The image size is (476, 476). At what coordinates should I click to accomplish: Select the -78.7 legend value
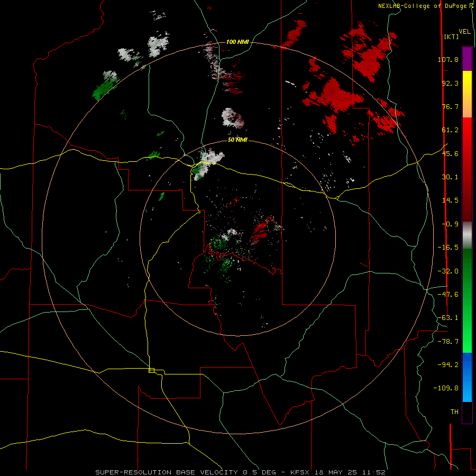(448, 342)
